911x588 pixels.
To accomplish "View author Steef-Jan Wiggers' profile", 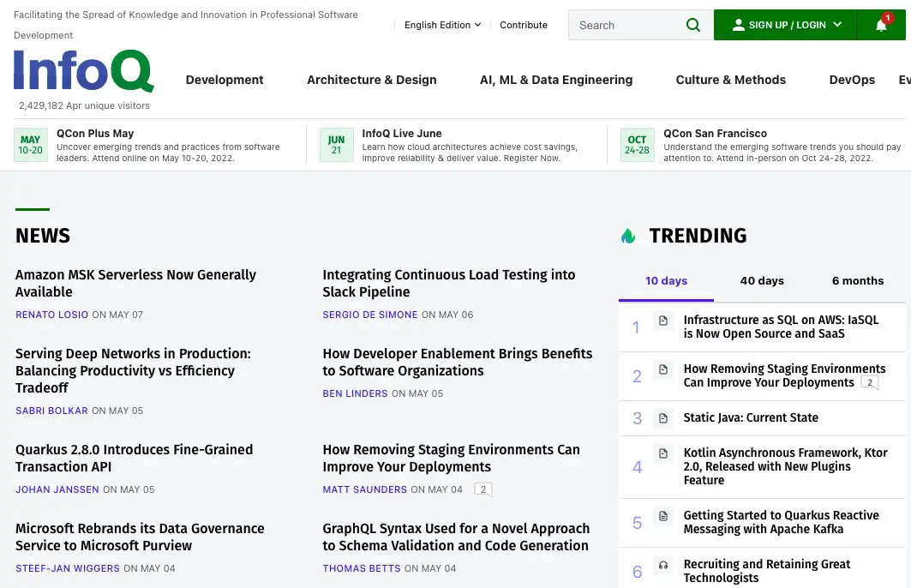I will pos(68,569).
